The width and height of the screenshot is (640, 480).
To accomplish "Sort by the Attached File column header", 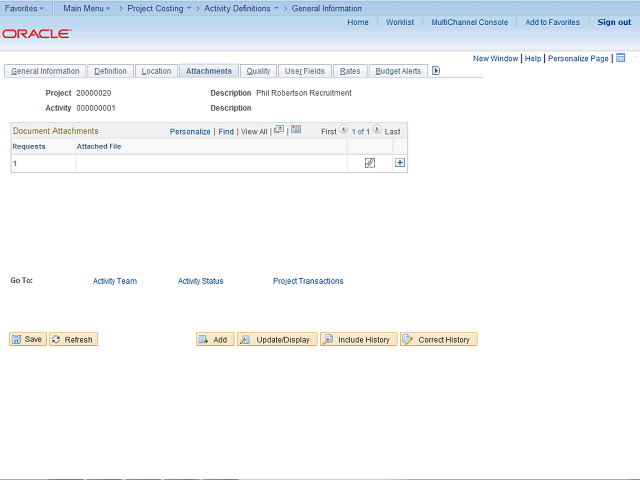I will (x=99, y=147).
